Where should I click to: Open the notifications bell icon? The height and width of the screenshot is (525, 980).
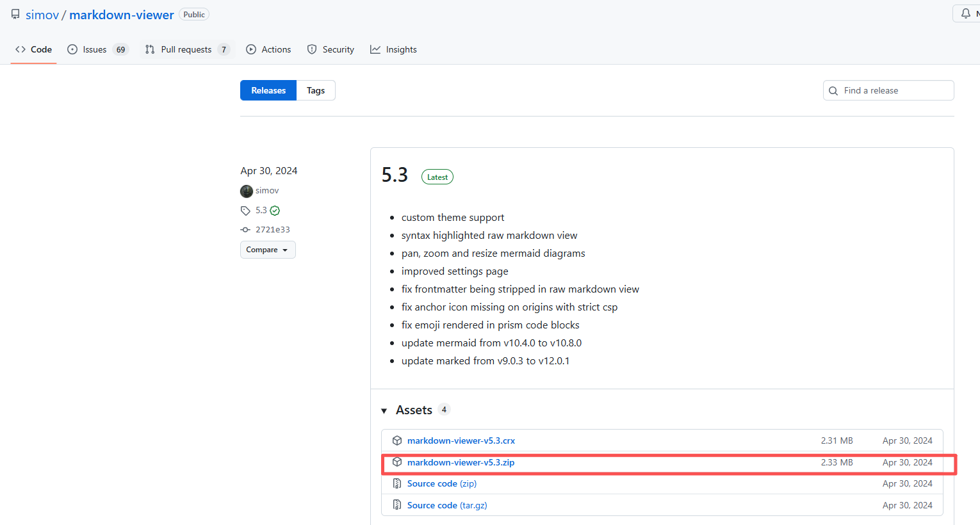(966, 13)
